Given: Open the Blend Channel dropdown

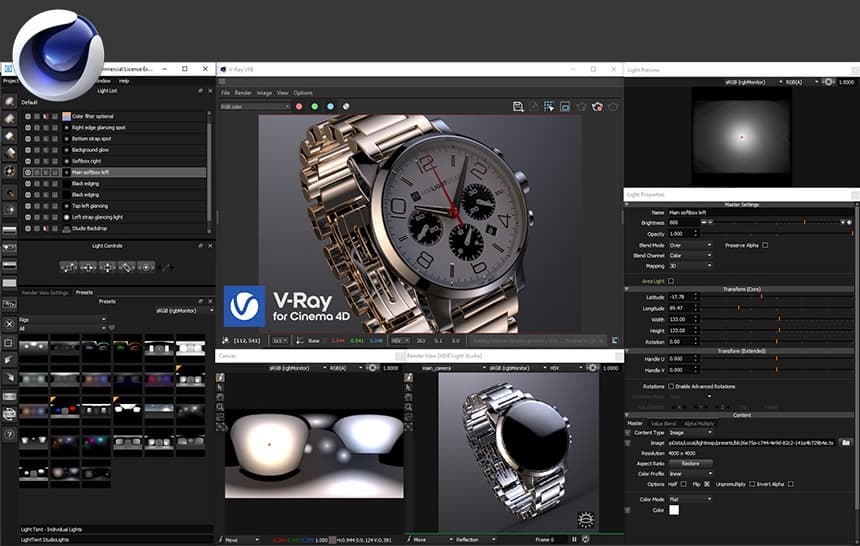Looking at the screenshot, I should coord(690,256).
